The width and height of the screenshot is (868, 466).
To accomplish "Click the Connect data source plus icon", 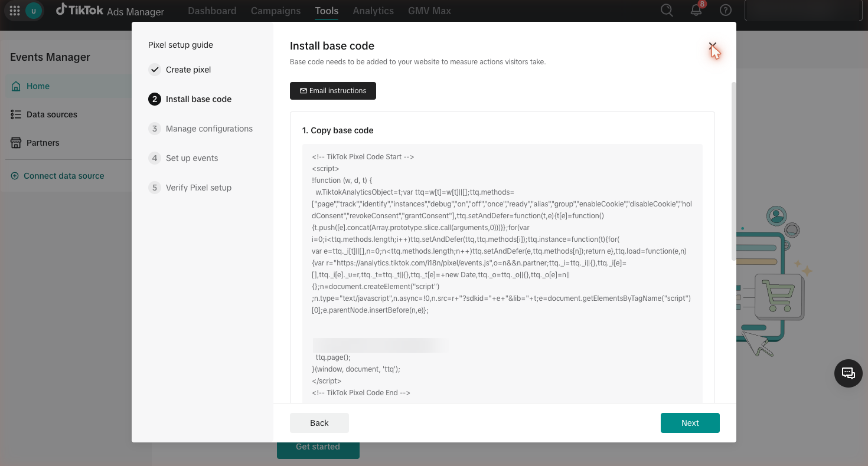I will click(x=15, y=176).
